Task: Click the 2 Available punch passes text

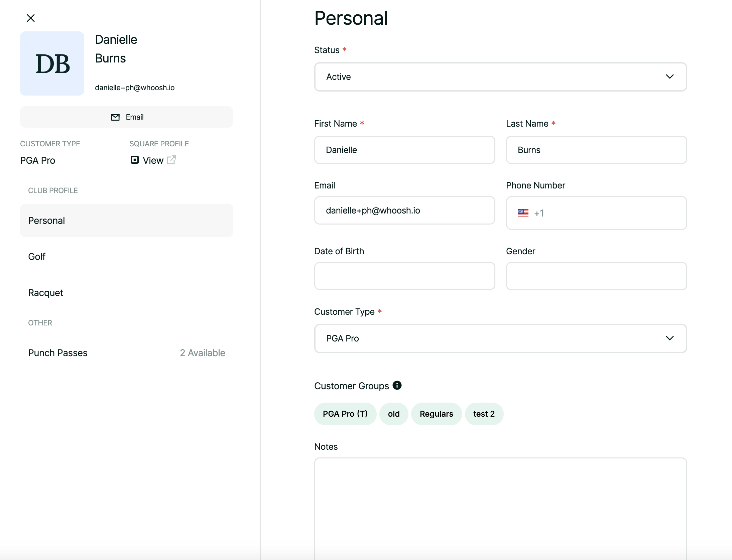Action: point(203,353)
